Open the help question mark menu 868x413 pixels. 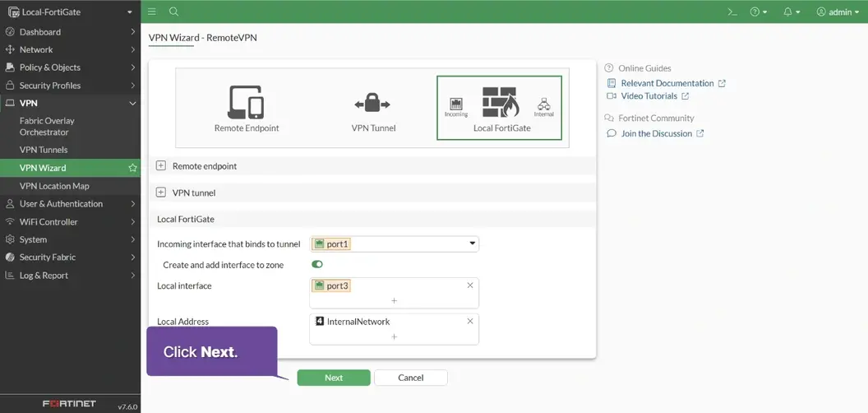click(x=759, y=12)
